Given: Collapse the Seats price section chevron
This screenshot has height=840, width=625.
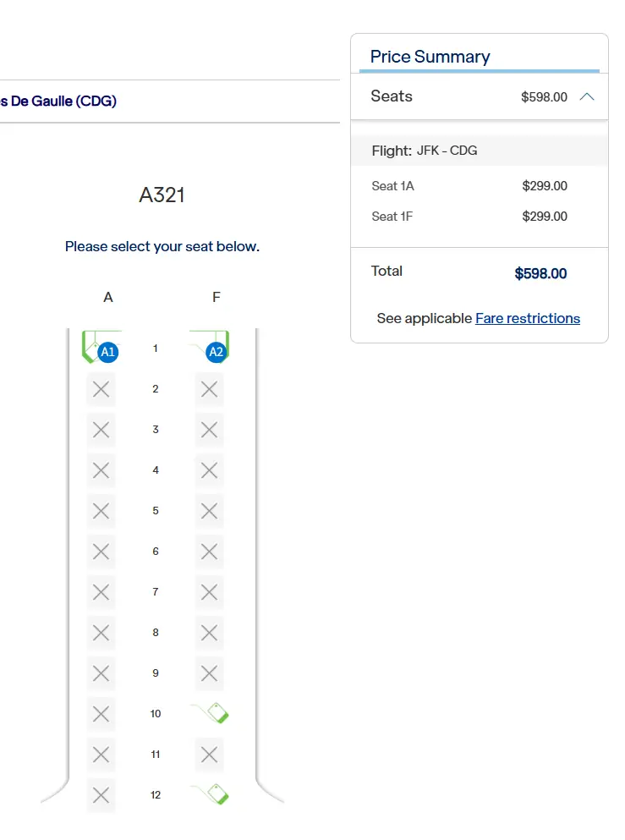Looking at the screenshot, I should [x=587, y=96].
